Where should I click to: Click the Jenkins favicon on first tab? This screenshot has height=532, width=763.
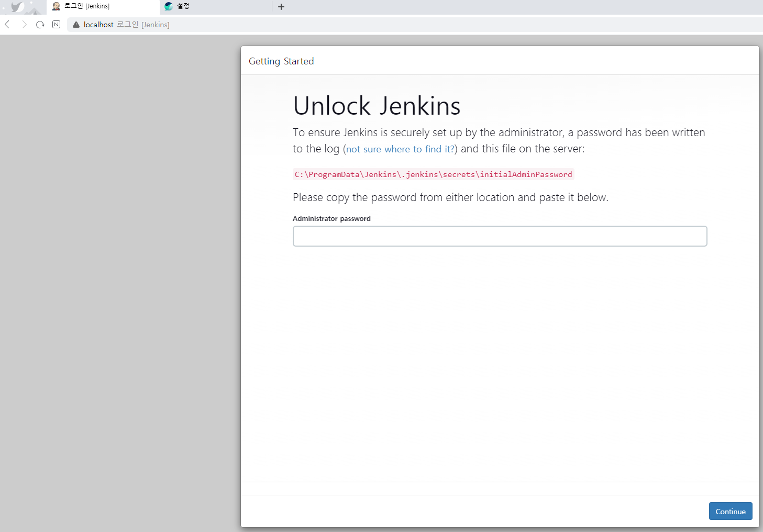point(56,6)
